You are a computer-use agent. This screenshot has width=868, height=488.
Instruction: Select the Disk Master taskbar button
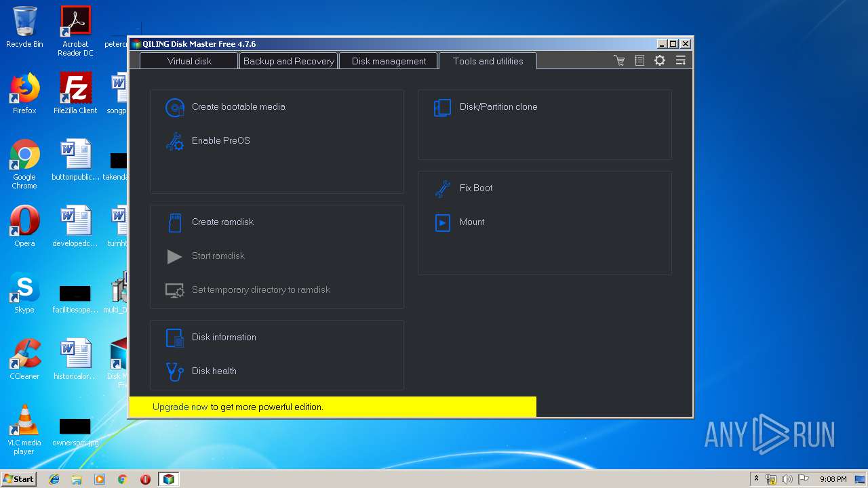click(x=168, y=479)
